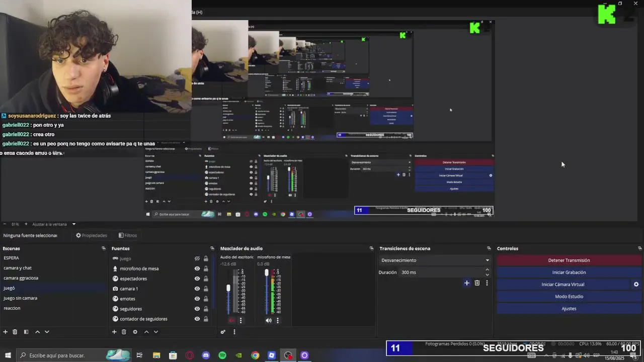This screenshot has width=644, height=362.
Task: Hide the espectadores source
Action: pos(197,279)
